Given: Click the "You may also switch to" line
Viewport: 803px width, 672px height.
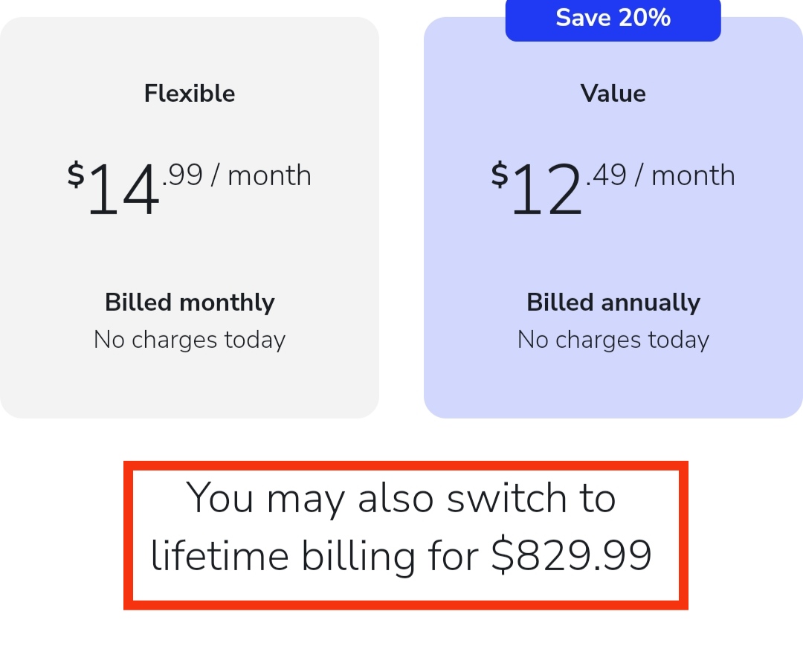Looking at the screenshot, I should (x=401, y=497).
